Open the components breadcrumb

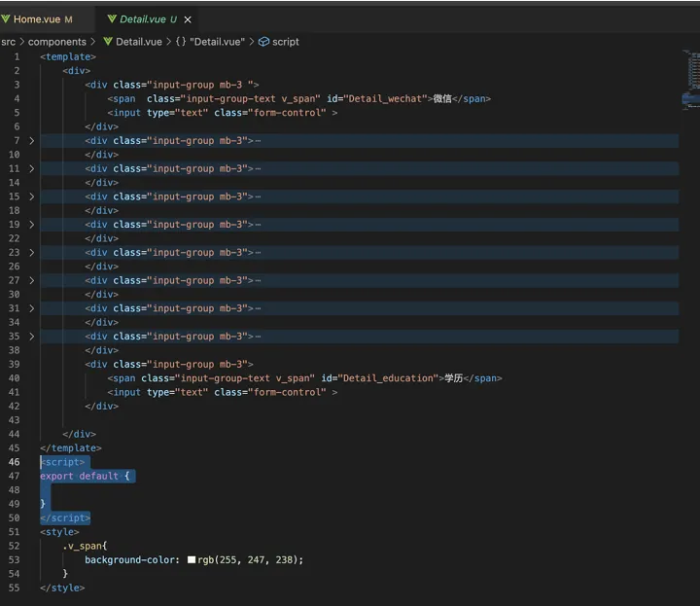[x=57, y=42]
